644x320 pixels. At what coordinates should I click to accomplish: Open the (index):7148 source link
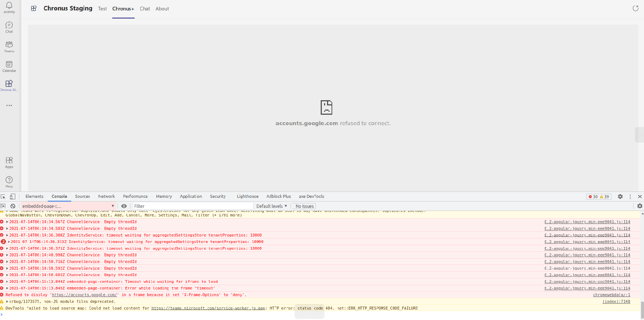pyautogui.click(x=616, y=302)
